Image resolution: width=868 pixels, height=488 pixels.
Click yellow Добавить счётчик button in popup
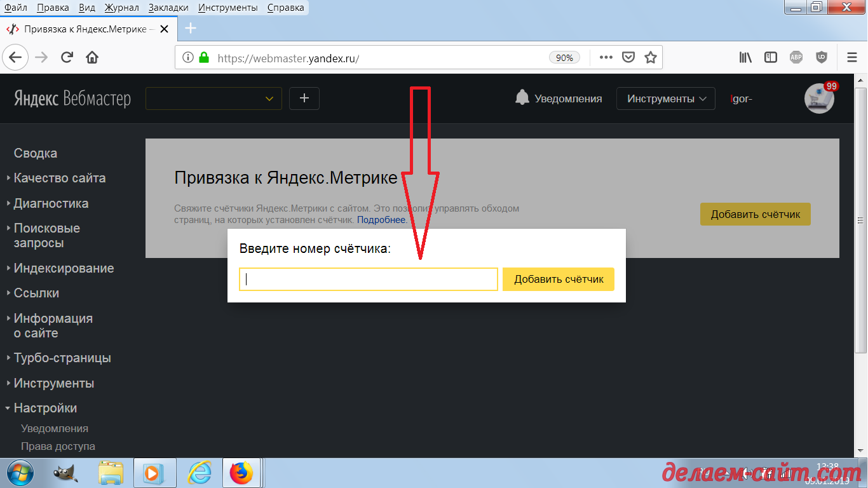point(559,280)
